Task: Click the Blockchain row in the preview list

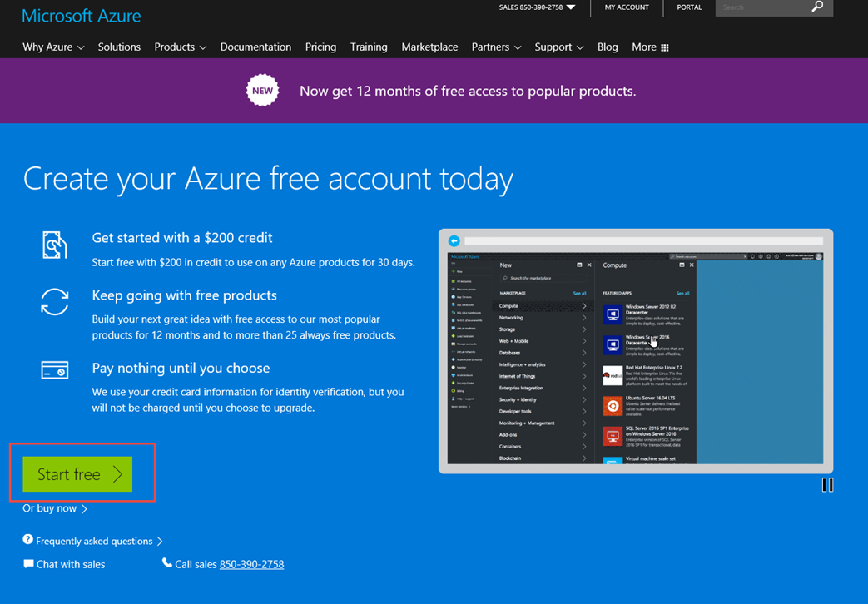Action: (543, 458)
